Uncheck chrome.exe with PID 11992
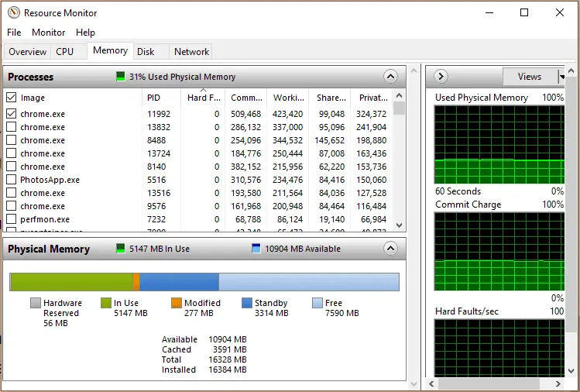Viewport: 580px width, 392px height. click(12, 114)
